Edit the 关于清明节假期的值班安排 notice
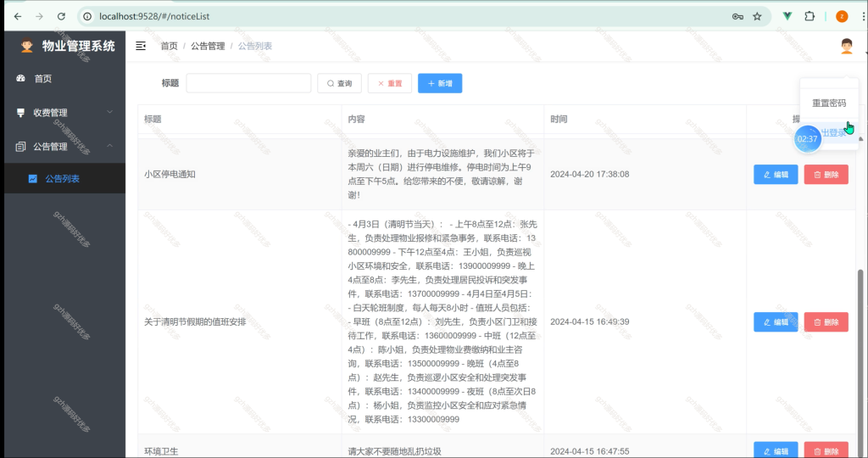The height and width of the screenshot is (458, 868). tap(776, 321)
